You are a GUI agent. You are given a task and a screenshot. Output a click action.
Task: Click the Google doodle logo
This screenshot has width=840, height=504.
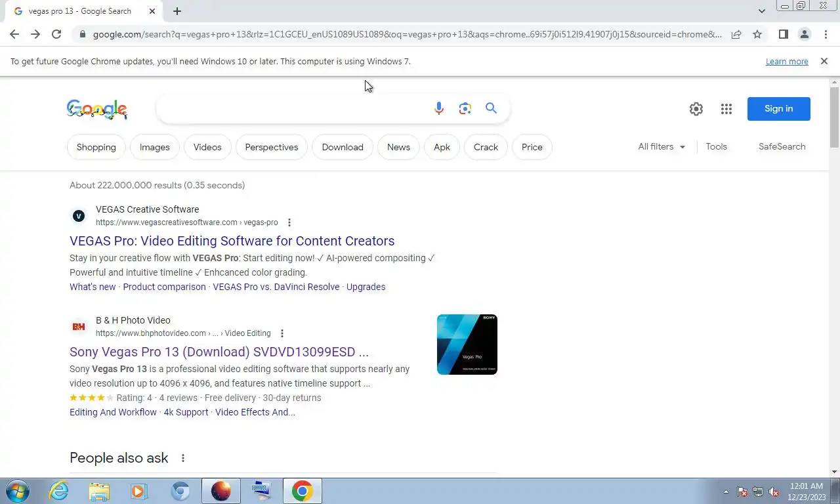(97, 109)
